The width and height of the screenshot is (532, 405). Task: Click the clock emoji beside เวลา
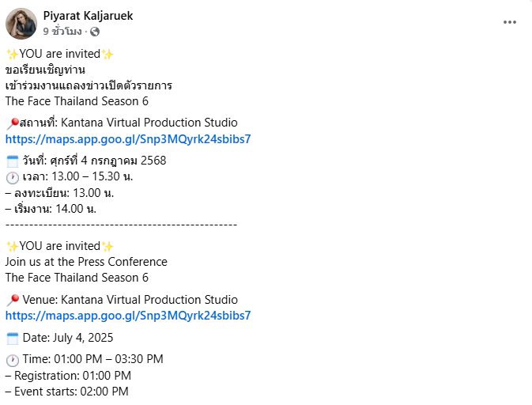tap(12, 177)
